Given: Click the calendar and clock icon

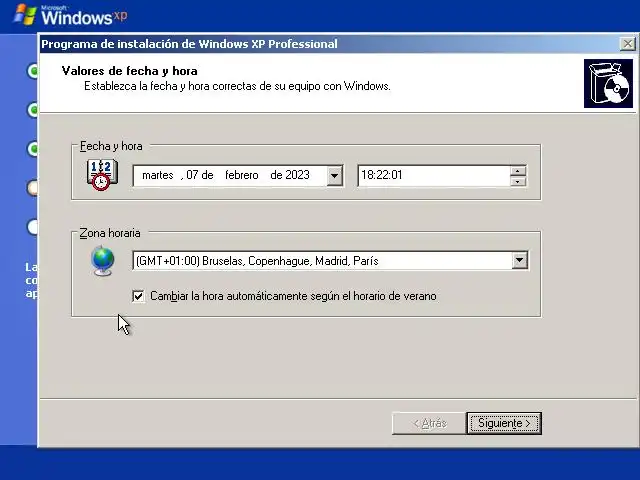Looking at the screenshot, I should [x=102, y=175].
